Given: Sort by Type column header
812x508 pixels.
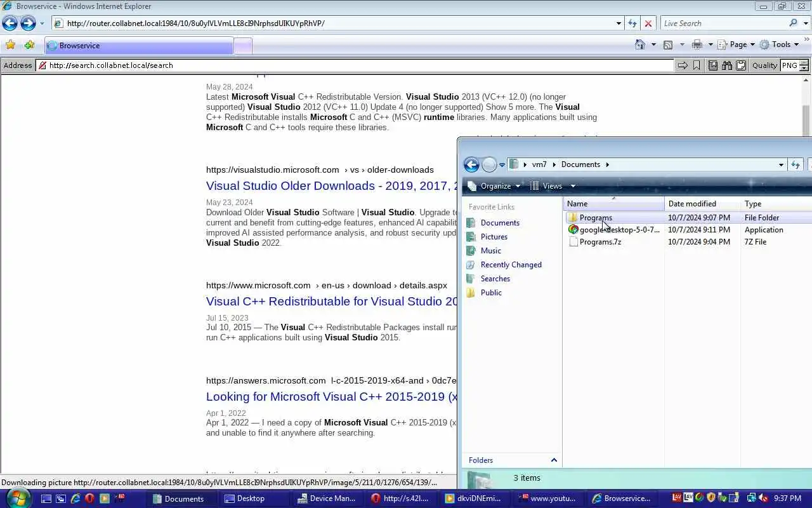Looking at the screenshot, I should coord(776,204).
